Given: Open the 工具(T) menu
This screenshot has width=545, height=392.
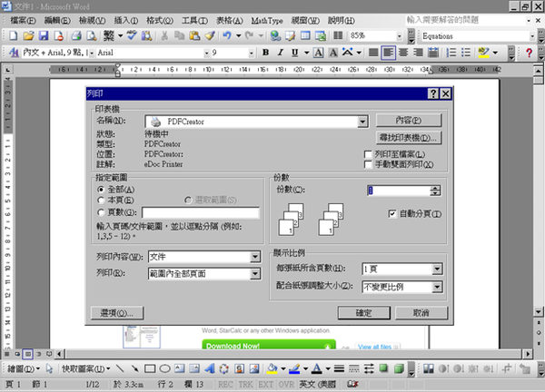Looking at the screenshot, I should [x=194, y=21].
